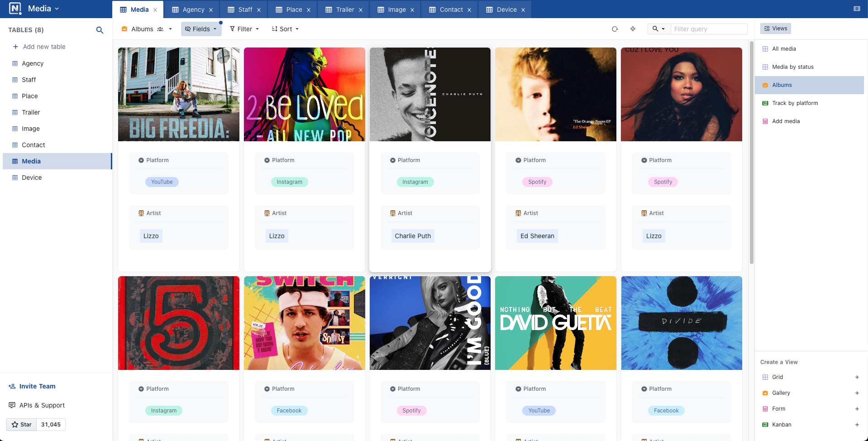868x441 pixels.
Task: Close the Contact tab
Action: pyautogui.click(x=469, y=10)
